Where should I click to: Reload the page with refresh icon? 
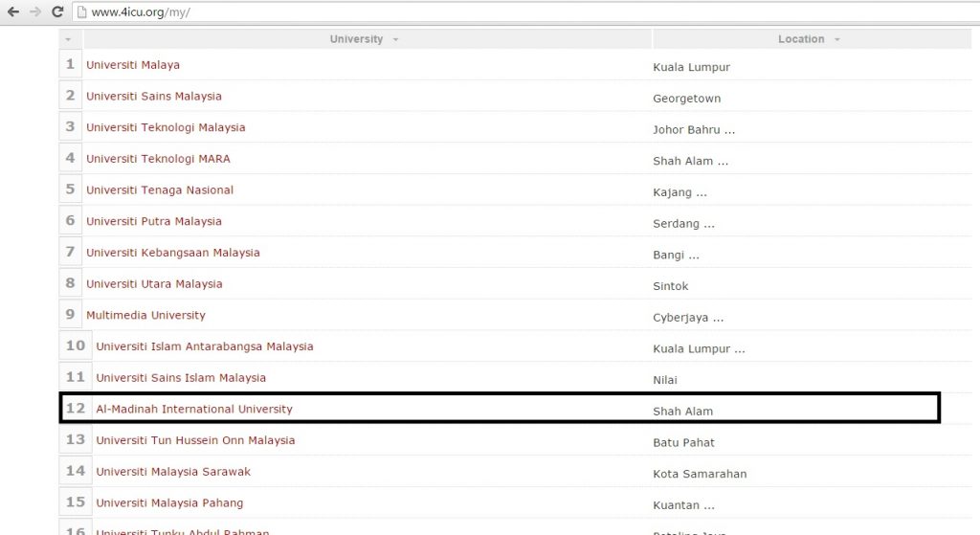coord(57,12)
